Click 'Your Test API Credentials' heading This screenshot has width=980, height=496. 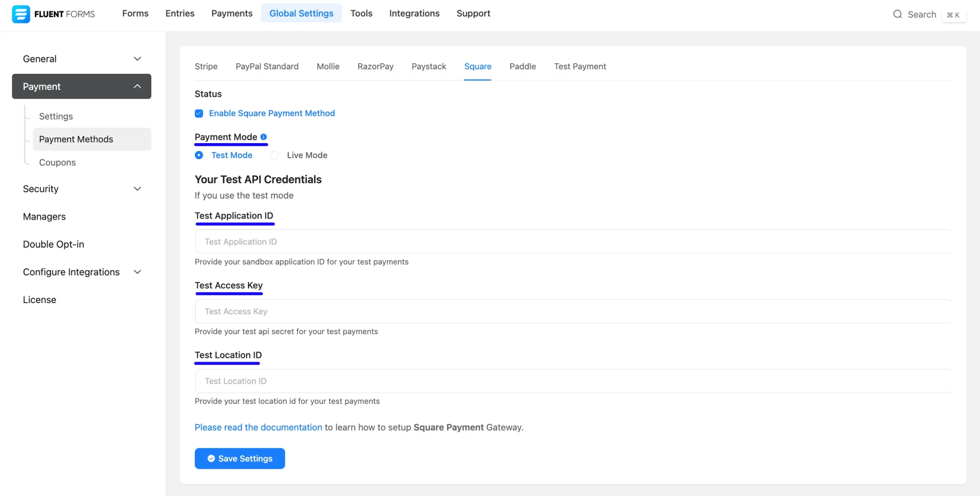coord(258,179)
